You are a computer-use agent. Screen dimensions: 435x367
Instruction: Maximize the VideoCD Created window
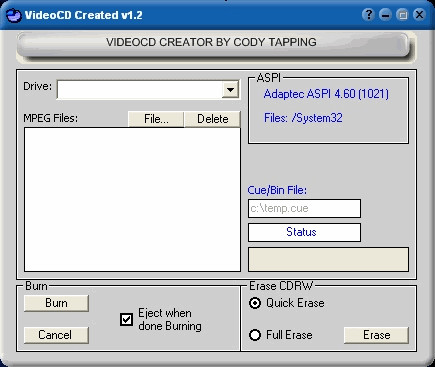(402, 15)
